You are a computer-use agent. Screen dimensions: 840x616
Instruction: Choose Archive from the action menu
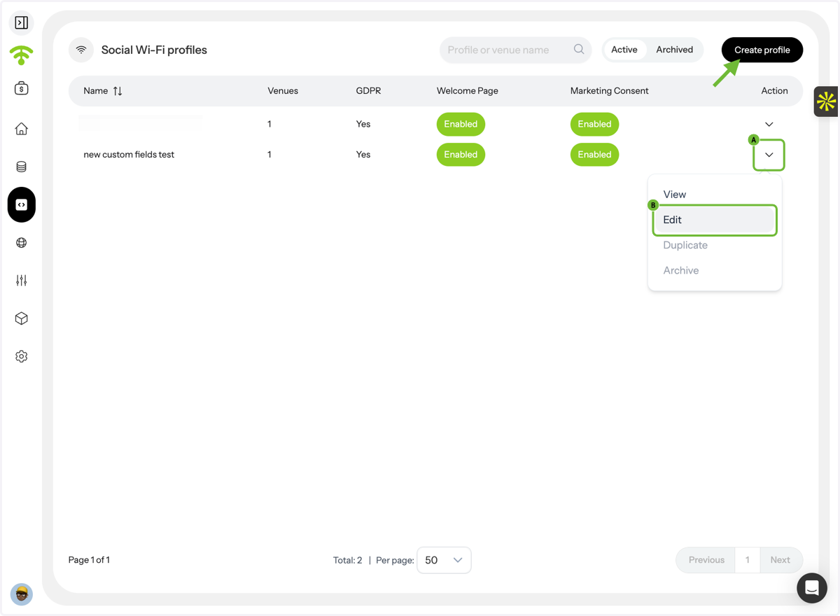(x=715, y=270)
